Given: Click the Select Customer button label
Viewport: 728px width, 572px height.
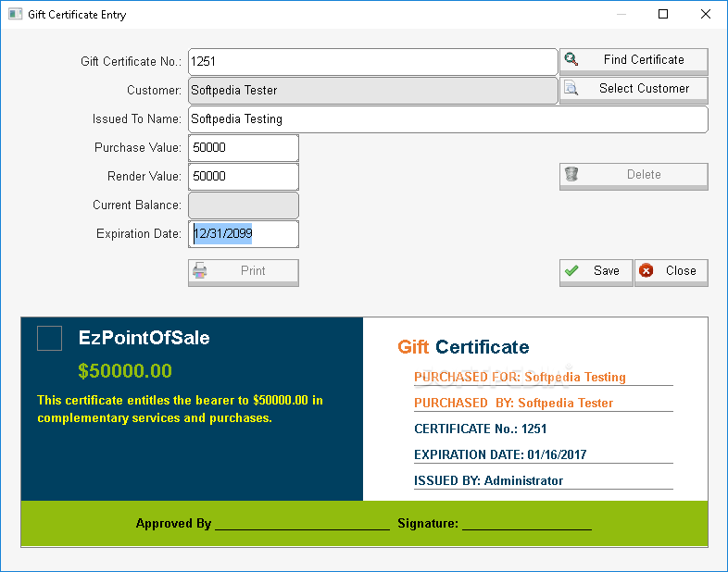Looking at the screenshot, I should 644,88.
